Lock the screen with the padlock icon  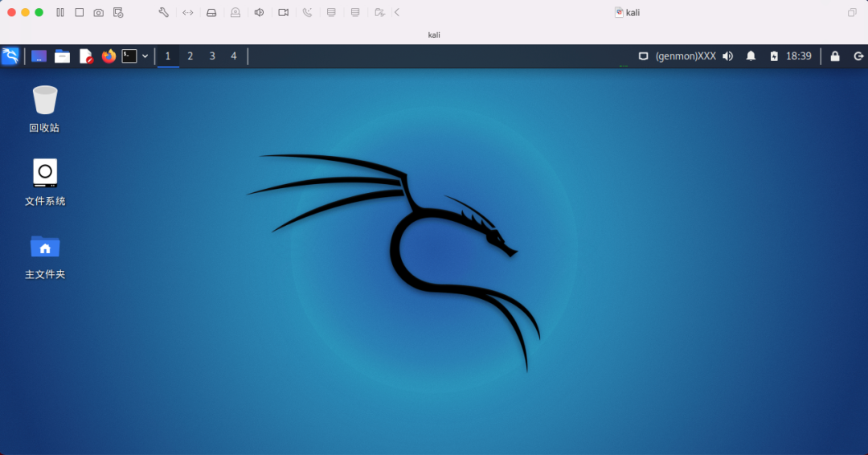(835, 56)
